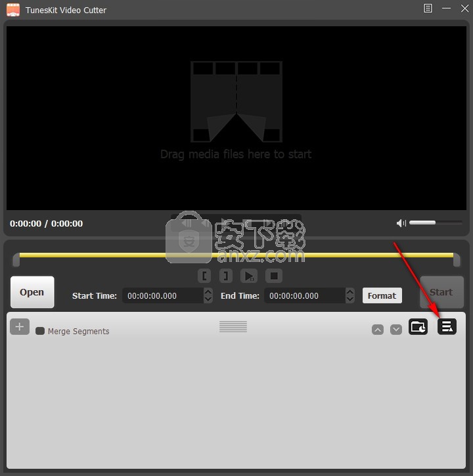Adjust the volume slider
Viewport: 473px width, 476px height.
coord(436,223)
